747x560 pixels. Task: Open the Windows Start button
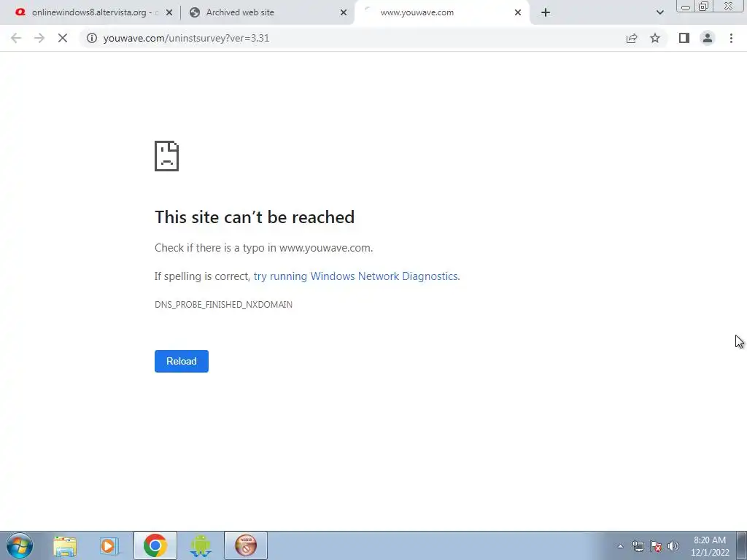coord(20,545)
